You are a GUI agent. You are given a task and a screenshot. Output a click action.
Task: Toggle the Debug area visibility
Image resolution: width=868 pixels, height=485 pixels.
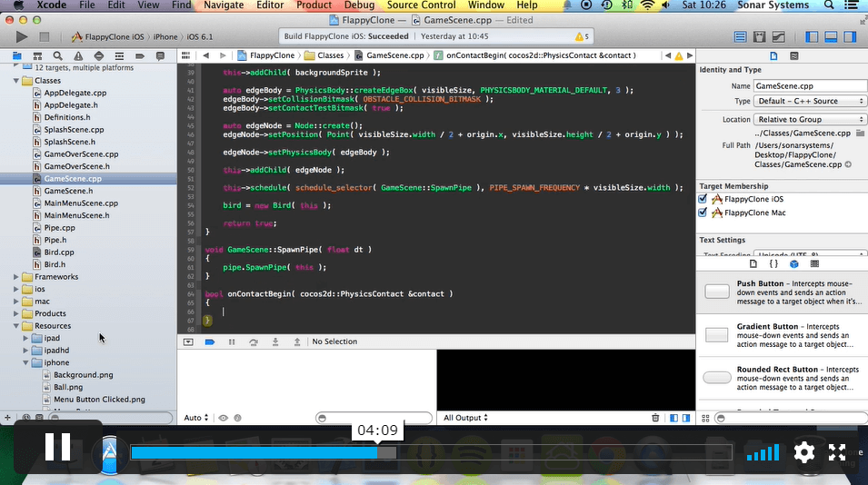tap(831, 37)
